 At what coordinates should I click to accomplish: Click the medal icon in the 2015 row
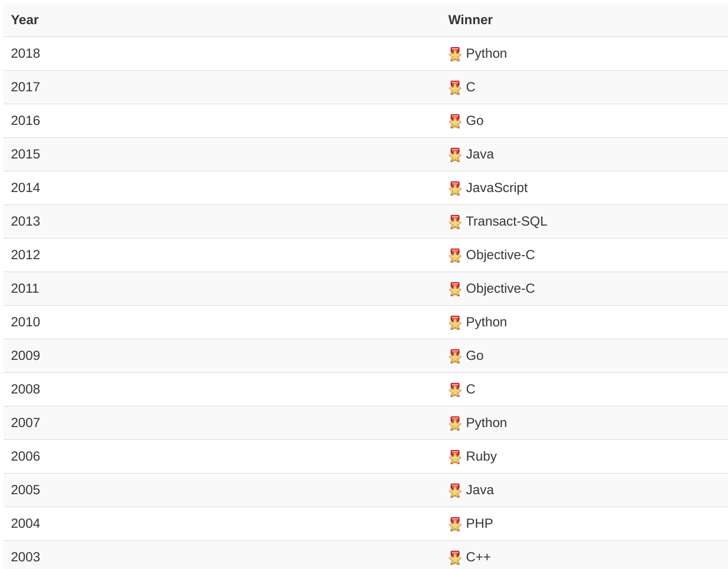click(454, 155)
